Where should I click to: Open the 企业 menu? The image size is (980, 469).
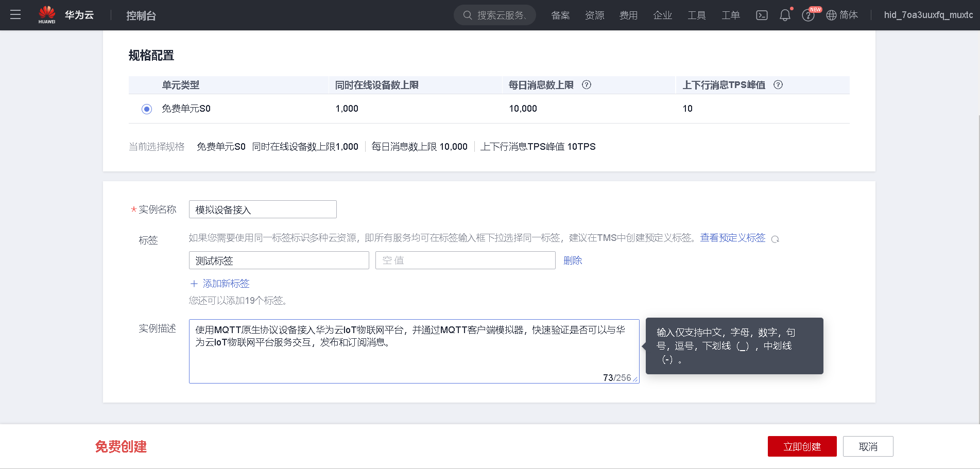[x=663, y=15]
